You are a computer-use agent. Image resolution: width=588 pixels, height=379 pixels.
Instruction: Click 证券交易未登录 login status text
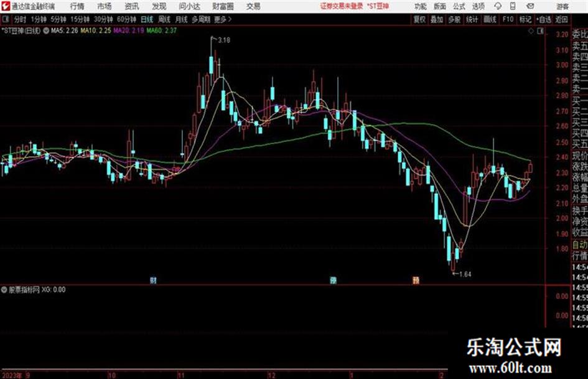tap(342, 6)
